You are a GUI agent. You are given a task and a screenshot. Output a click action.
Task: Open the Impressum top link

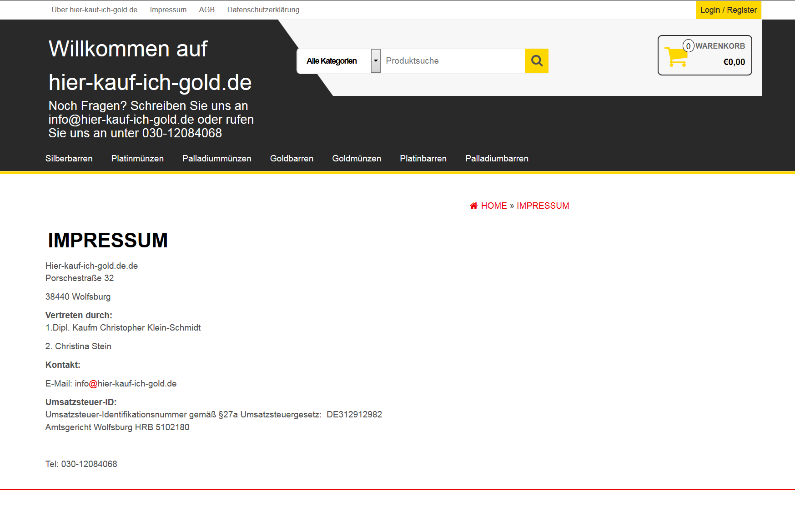pyautogui.click(x=168, y=10)
